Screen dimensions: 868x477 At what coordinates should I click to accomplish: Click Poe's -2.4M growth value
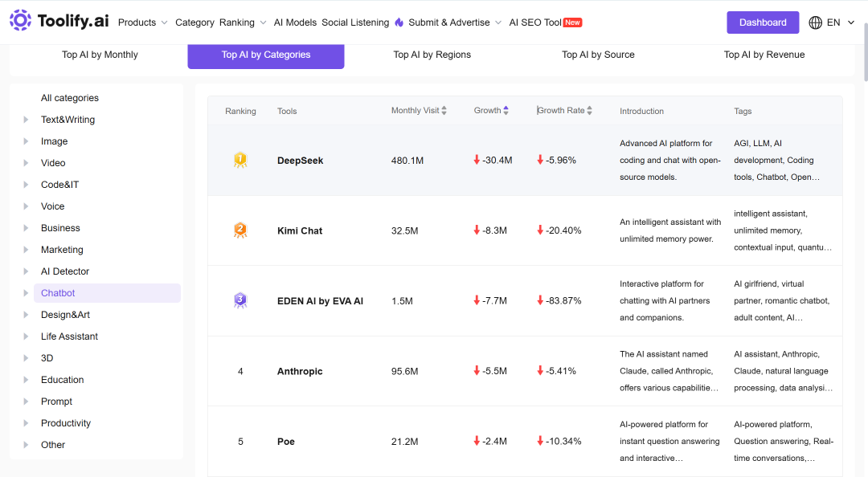point(494,442)
